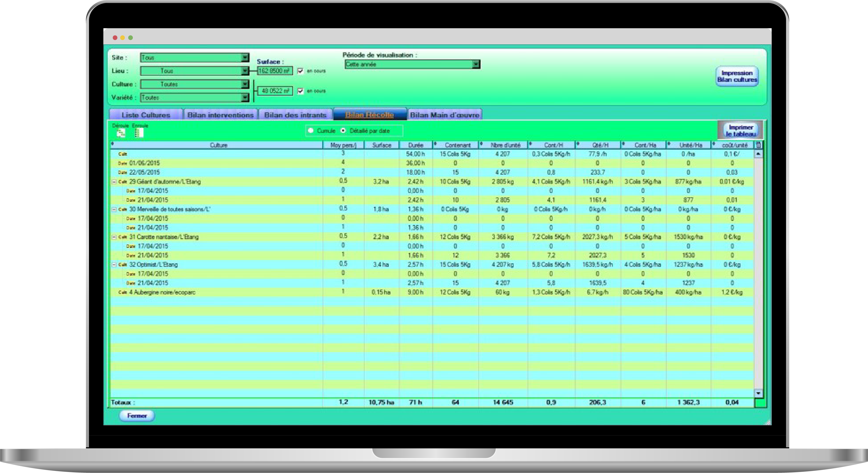The image size is (868, 473).
Task: Select the Détaillé par date radio option
Action: tap(343, 130)
